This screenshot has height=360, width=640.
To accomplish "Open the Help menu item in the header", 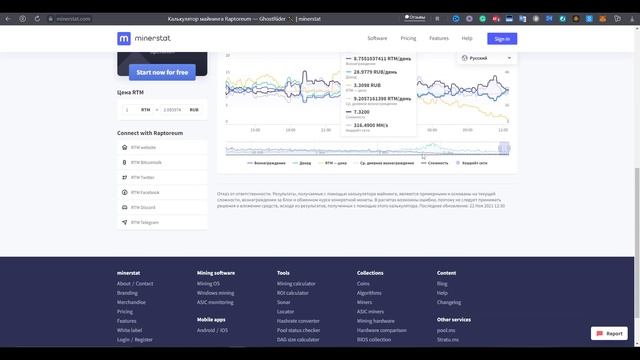I will 467,38.
